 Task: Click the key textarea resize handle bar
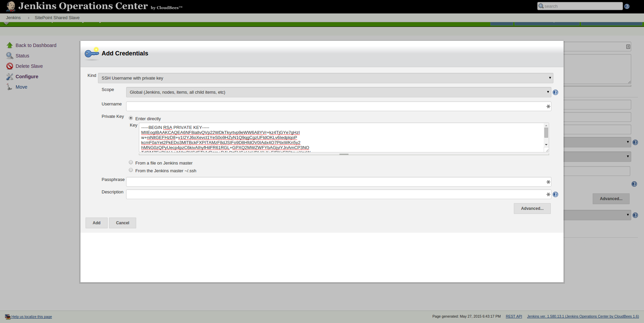pyautogui.click(x=344, y=154)
